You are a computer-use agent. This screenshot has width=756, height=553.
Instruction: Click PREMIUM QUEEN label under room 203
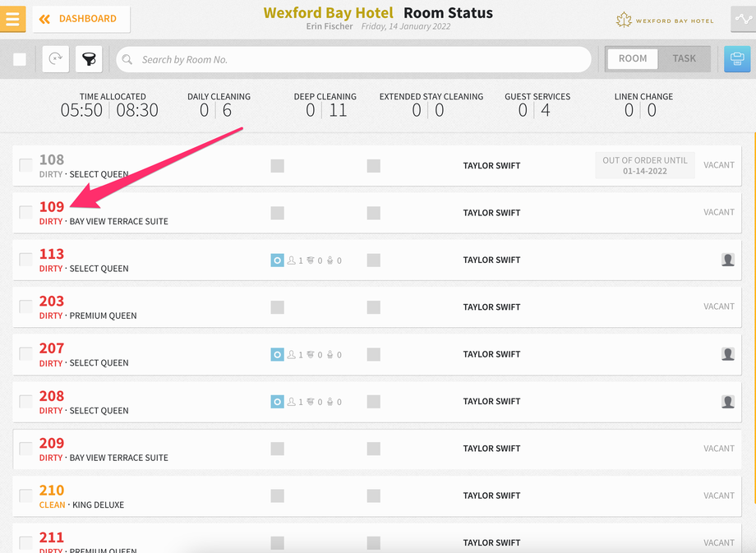pos(103,316)
